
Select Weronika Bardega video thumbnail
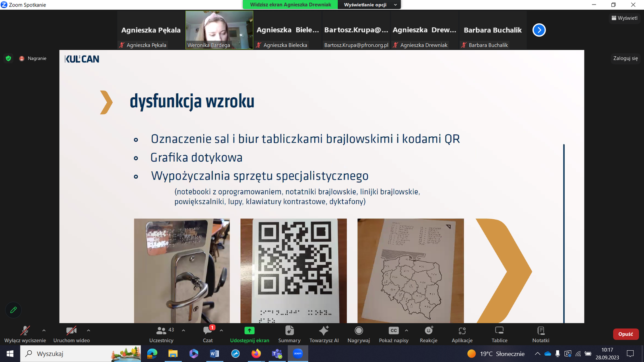coord(219,30)
